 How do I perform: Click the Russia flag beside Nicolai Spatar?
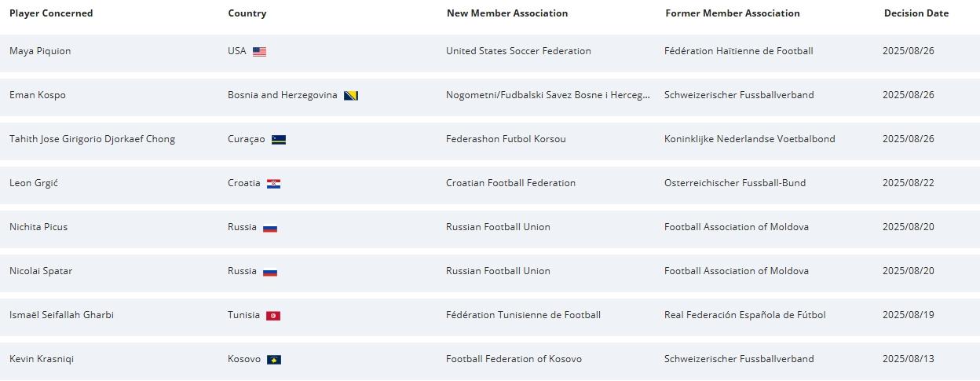click(x=270, y=272)
